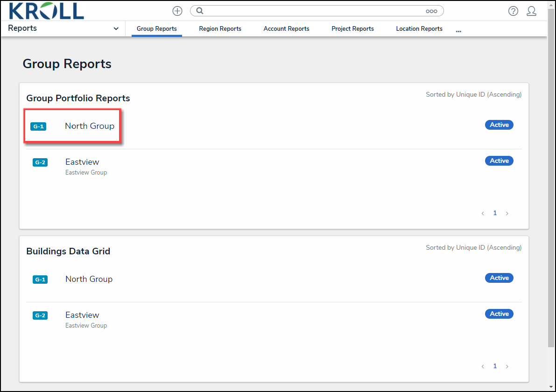Click the magnifier search icon
This screenshot has height=392, width=556.
tap(200, 11)
